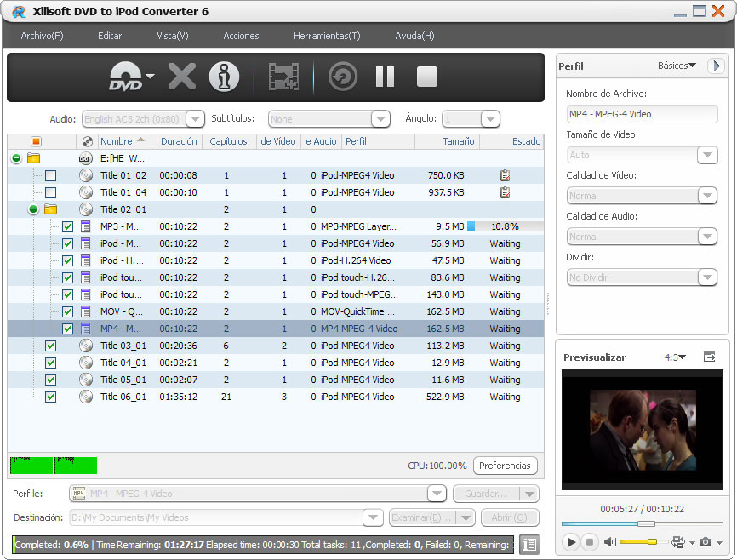The height and width of the screenshot is (560, 737).
Task: Click the add profile film-strip icon
Action: pyautogui.click(x=283, y=77)
